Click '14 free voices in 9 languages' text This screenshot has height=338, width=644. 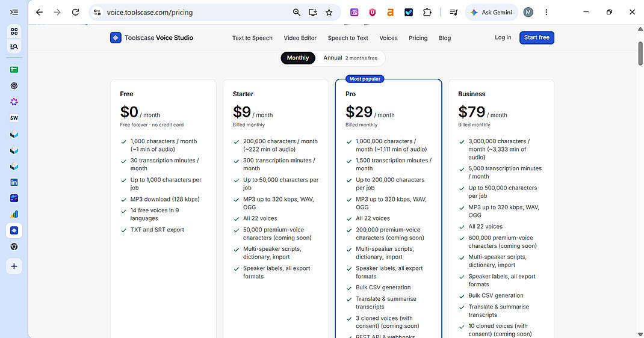pyautogui.click(x=155, y=214)
